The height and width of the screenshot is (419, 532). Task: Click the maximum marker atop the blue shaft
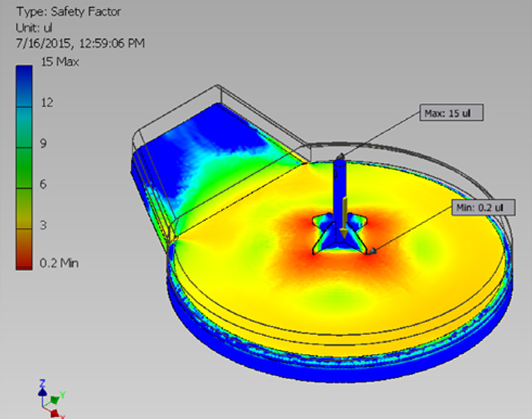coord(340,156)
